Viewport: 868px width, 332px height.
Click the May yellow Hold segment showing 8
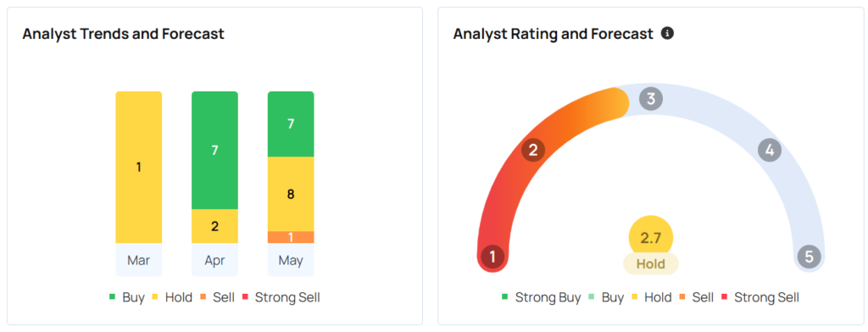pos(291,194)
